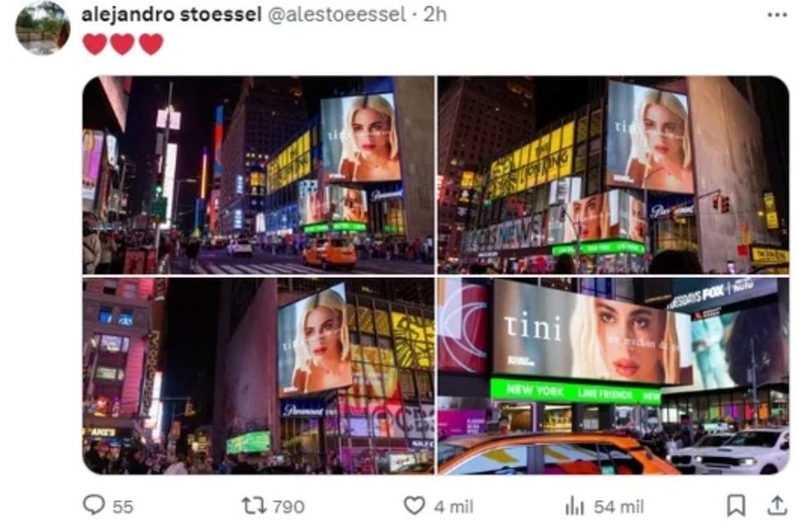
Task: Open alejandro stoessel's profile avatar
Action: (43, 28)
